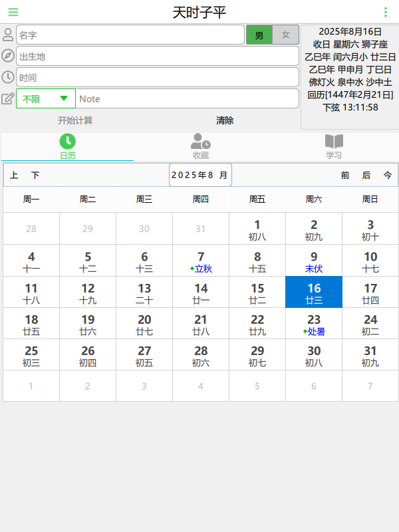399x532 pixels.
Task: Select August 20 廿七 cell
Action: pos(144,323)
